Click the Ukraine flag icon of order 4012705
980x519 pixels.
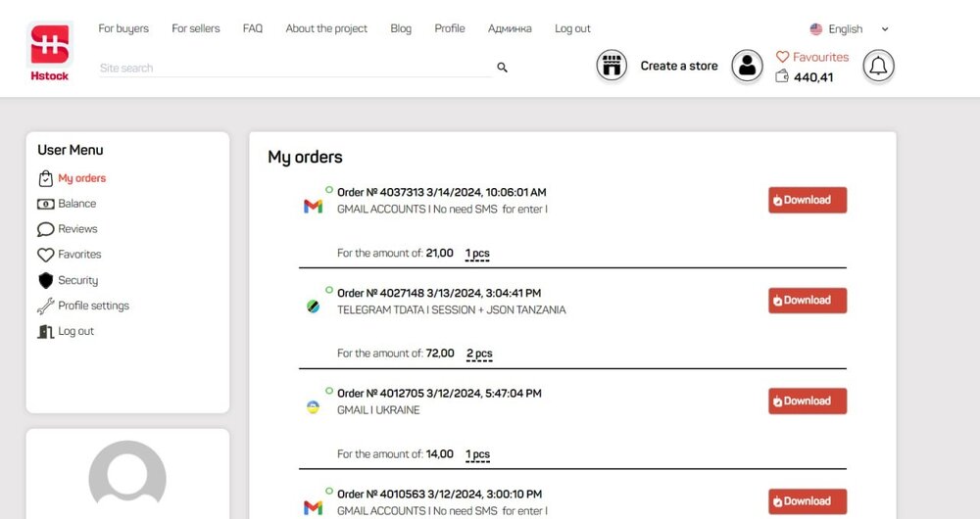coord(314,407)
